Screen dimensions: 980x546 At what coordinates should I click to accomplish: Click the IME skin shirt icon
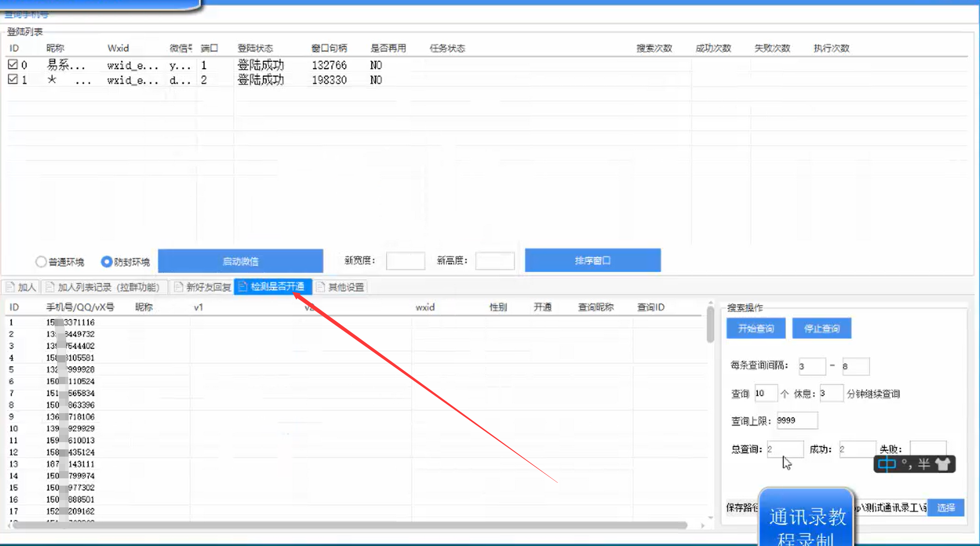click(943, 464)
